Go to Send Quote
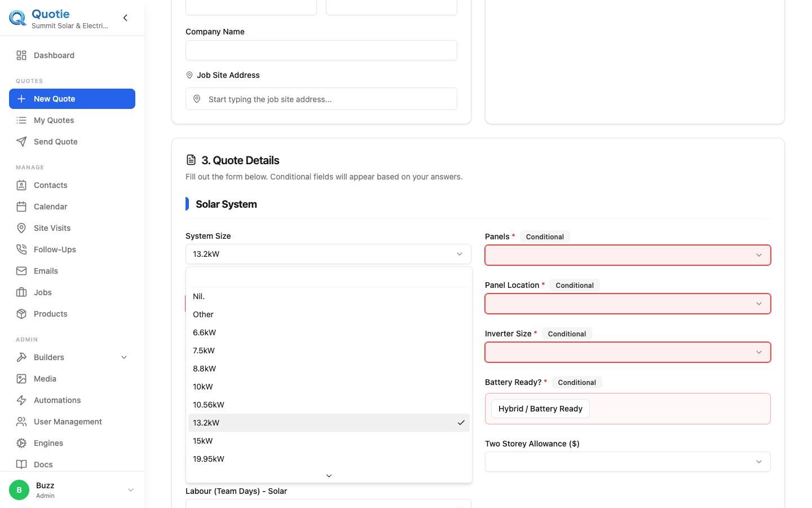 (72, 142)
